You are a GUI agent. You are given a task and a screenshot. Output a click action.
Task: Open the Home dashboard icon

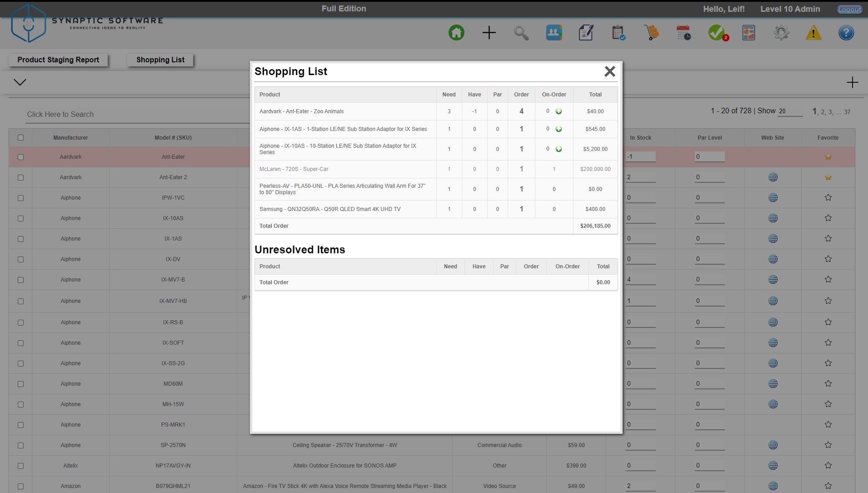(456, 32)
